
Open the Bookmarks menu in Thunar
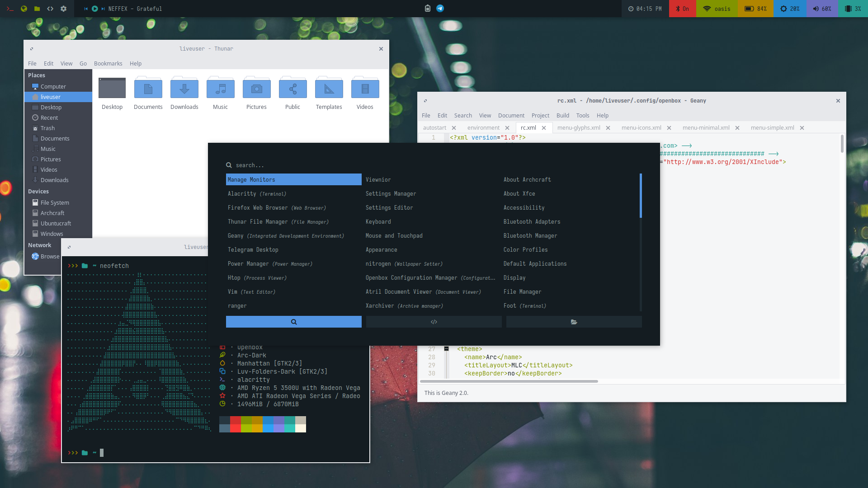pyautogui.click(x=108, y=64)
